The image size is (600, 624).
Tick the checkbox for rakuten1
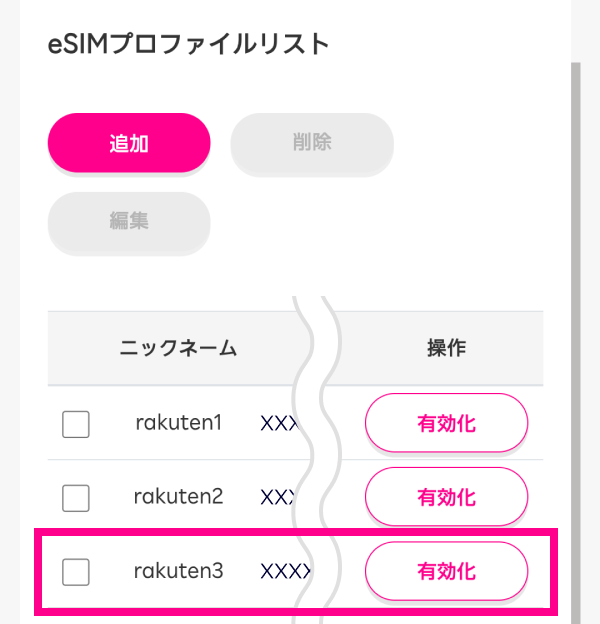pyautogui.click(x=76, y=424)
